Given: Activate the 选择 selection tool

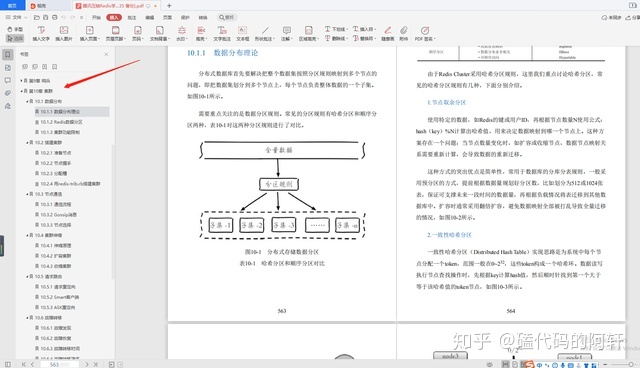Looking at the screenshot, I should tap(15, 38).
